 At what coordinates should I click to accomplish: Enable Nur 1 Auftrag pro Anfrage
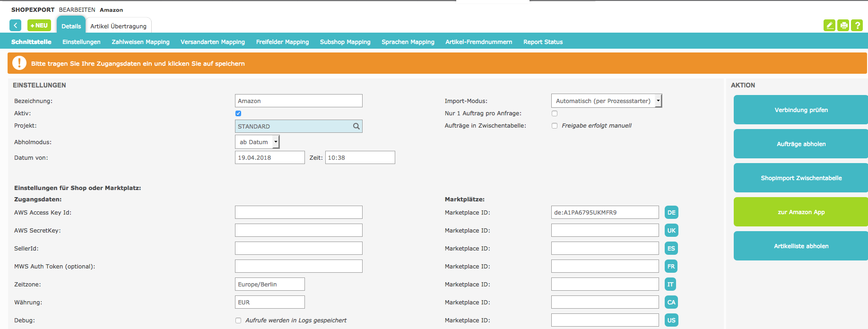[x=555, y=113]
